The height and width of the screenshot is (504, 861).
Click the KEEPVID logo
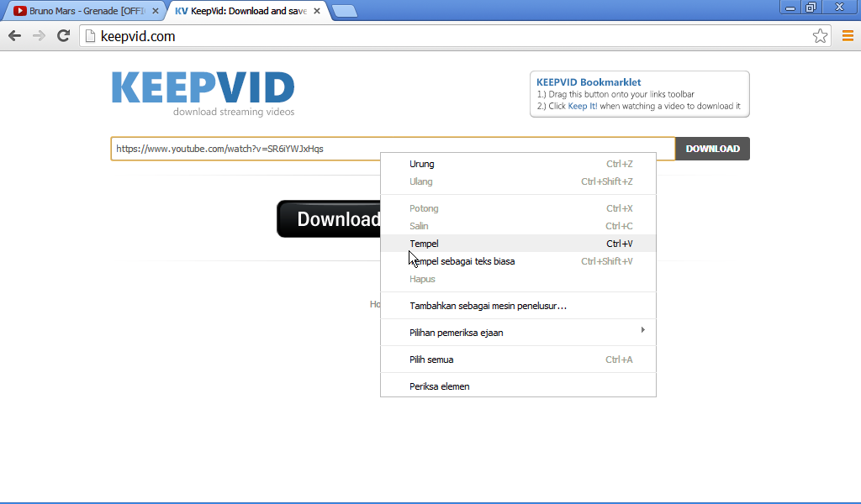(203, 87)
